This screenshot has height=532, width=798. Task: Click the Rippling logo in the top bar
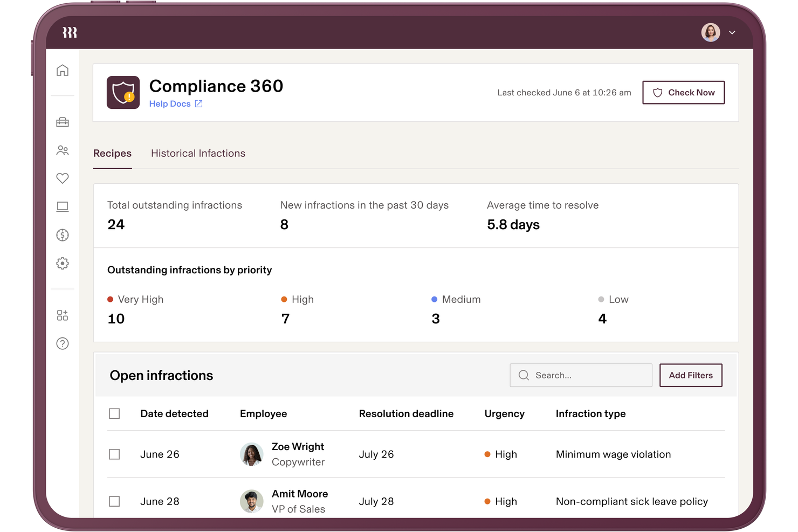(70, 32)
